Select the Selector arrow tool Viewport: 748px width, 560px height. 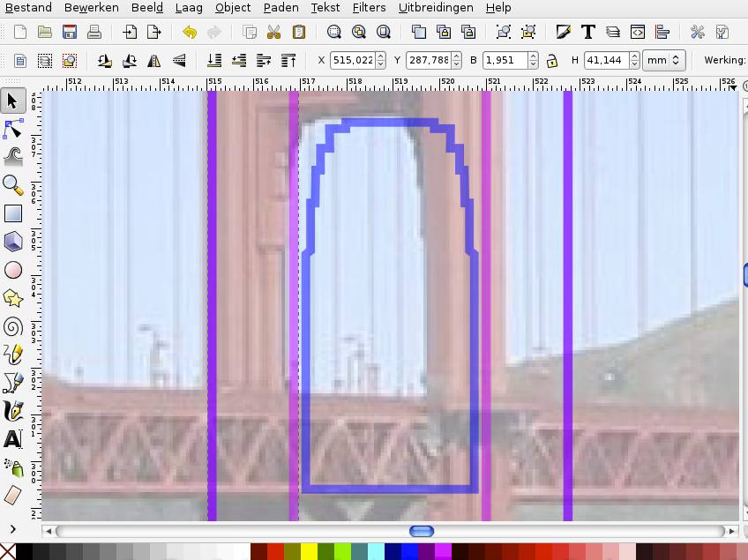tap(13, 101)
